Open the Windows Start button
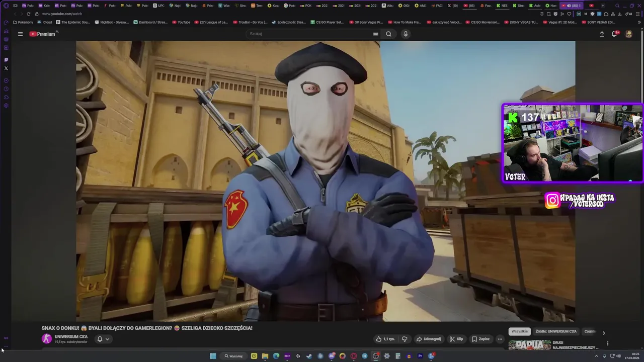 [213, 356]
